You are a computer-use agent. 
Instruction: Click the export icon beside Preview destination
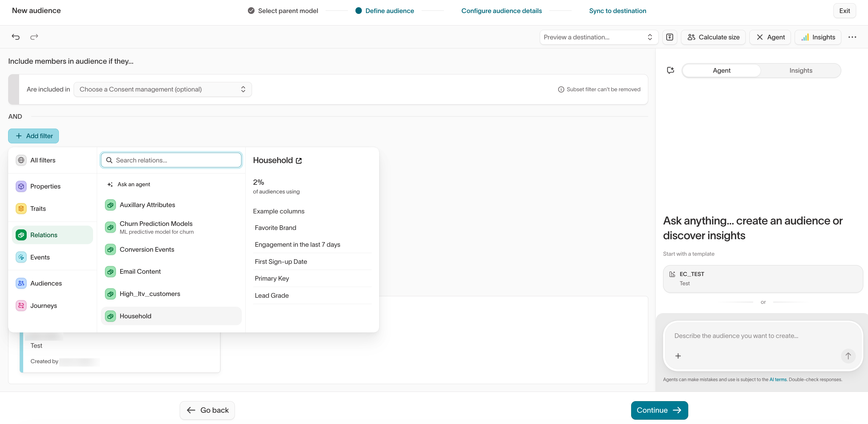click(669, 37)
